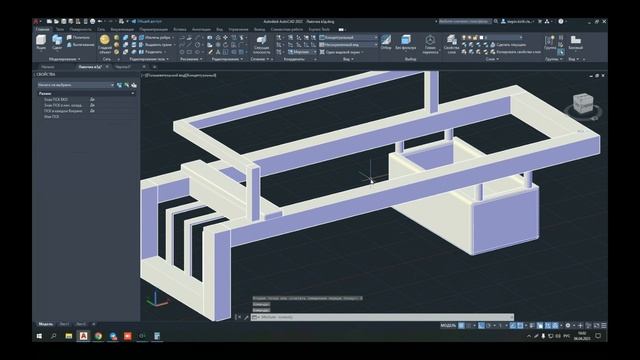The image size is (640, 360).
Task: Open Chrome from the Windows taskbar
Action: tap(98, 336)
